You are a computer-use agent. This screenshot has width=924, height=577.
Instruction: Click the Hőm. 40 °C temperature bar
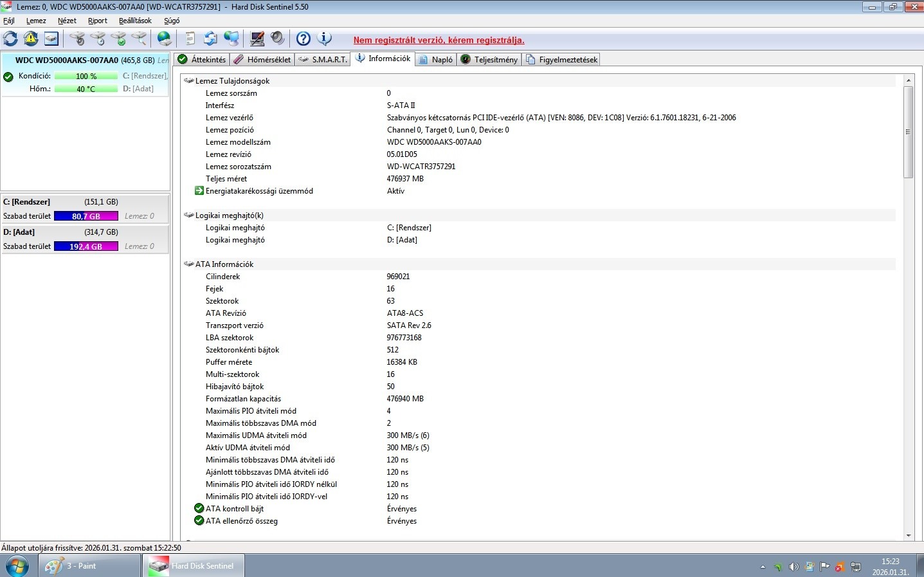[x=86, y=89]
